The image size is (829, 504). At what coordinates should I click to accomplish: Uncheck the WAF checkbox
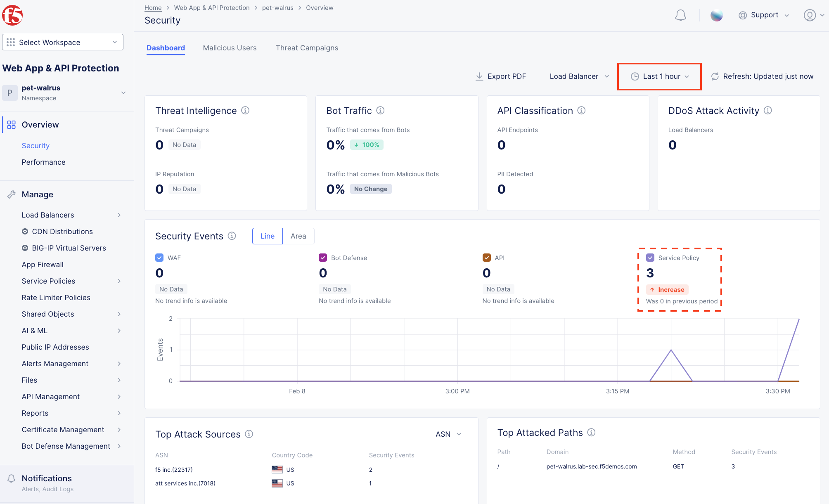click(159, 258)
